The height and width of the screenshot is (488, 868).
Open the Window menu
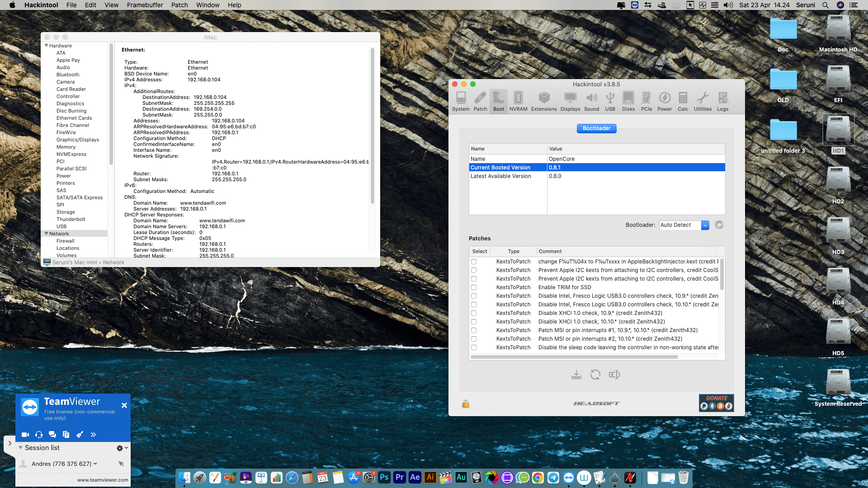point(208,5)
